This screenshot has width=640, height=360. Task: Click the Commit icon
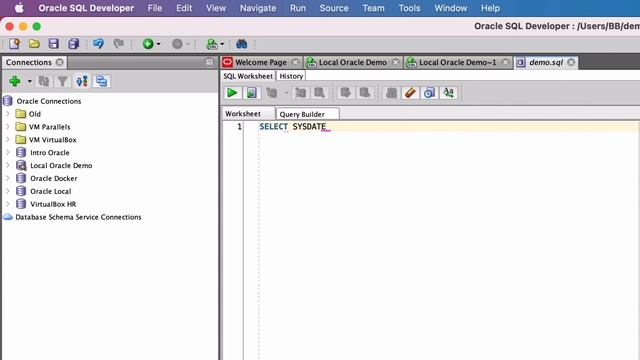coord(346,93)
